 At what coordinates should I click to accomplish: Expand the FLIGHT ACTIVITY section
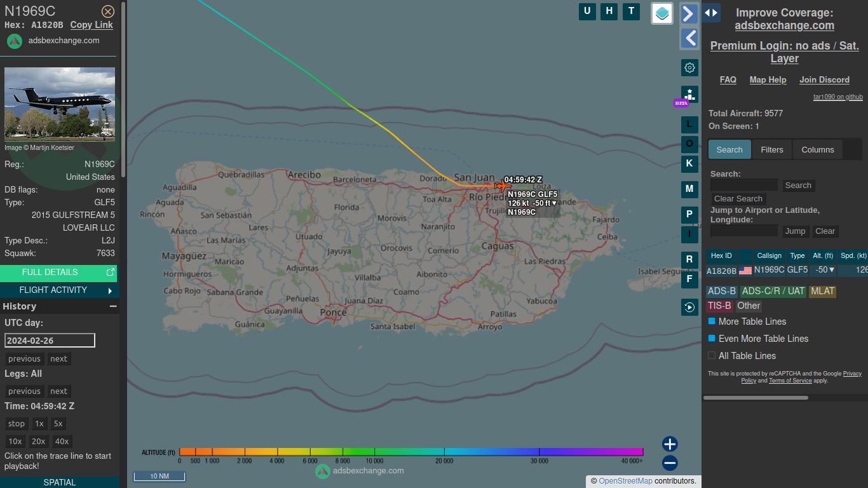click(x=60, y=290)
